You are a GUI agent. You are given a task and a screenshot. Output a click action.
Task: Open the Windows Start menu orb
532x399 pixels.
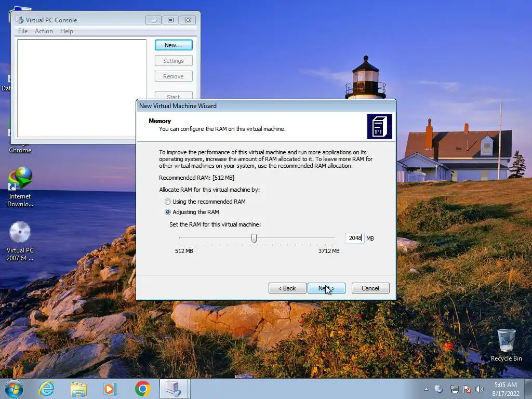pyautogui.click(x=14, y=389)
